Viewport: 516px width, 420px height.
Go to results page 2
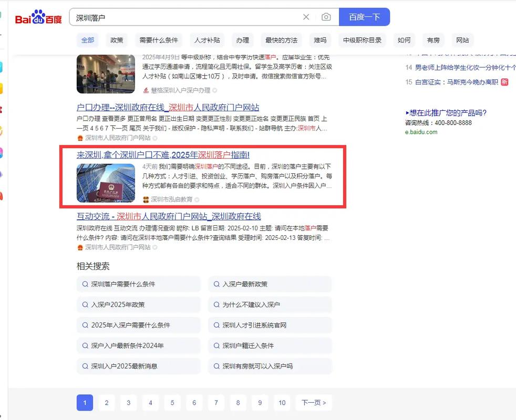(107, 403)
